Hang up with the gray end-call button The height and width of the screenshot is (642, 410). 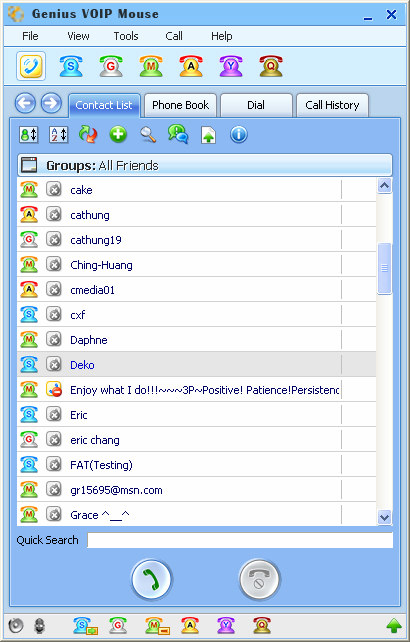pos(259,579)
